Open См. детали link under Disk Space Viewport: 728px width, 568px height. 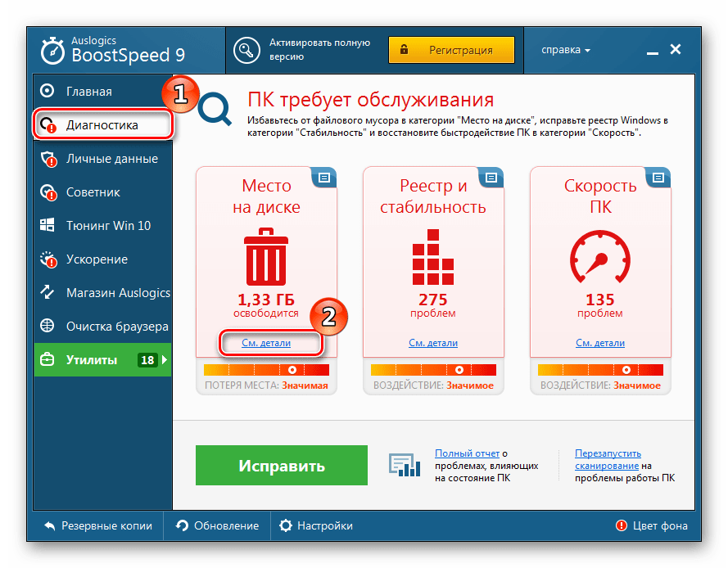pos(266,343)
